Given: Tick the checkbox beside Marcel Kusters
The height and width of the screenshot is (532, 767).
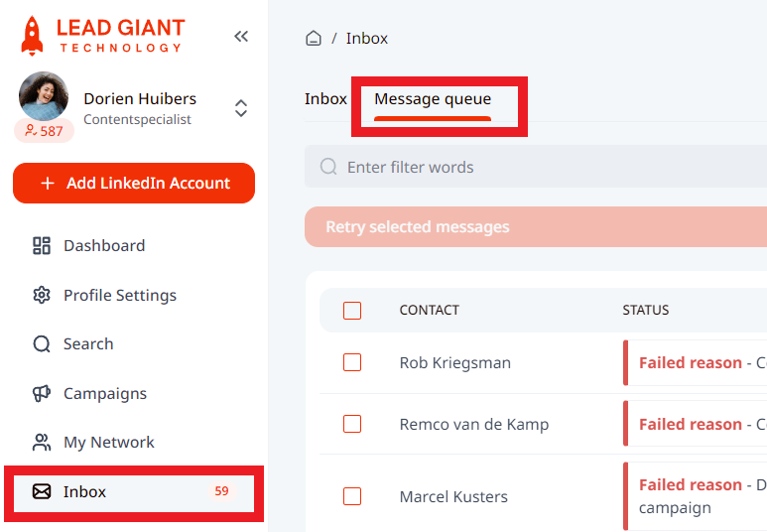Looking at the screenshot, I should (352, 496).
